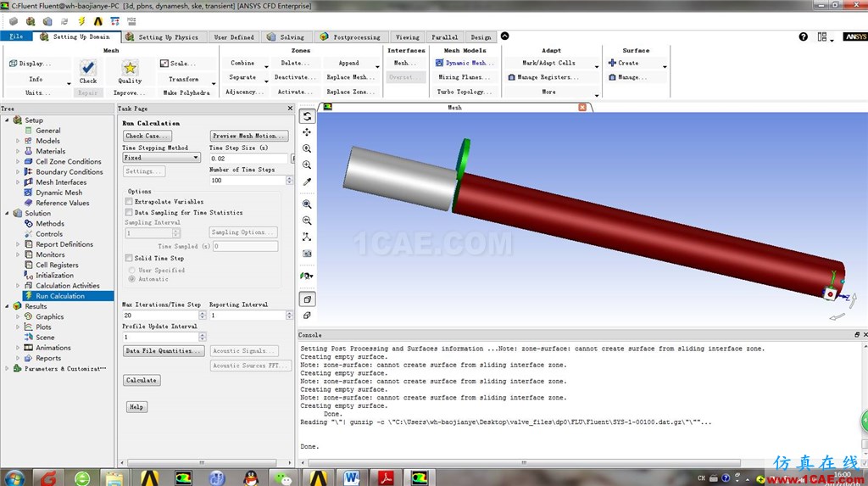Open the Info dropdown arrow
868x486 pixels.
pos(69,83)
